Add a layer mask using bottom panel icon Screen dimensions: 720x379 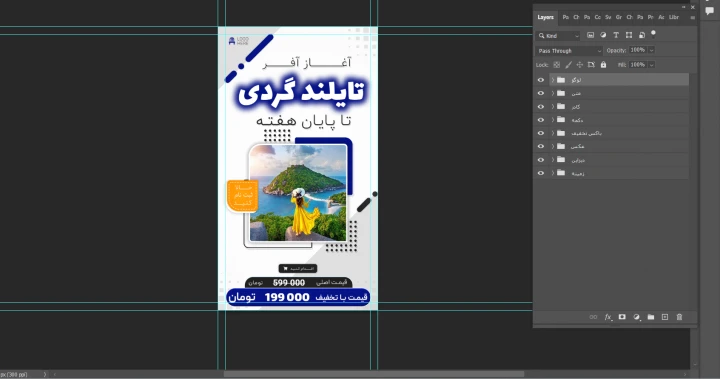tap(622, 317)
